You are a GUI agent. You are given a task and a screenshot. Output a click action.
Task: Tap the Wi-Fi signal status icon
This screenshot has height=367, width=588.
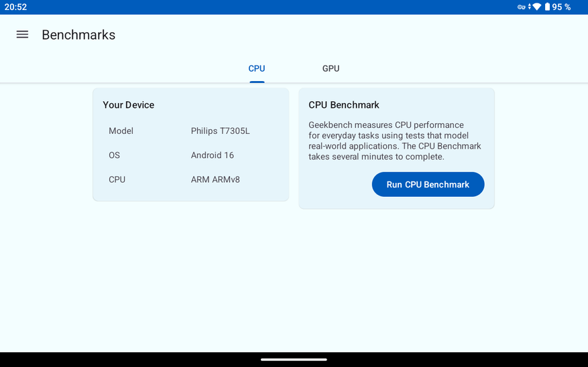536,7
